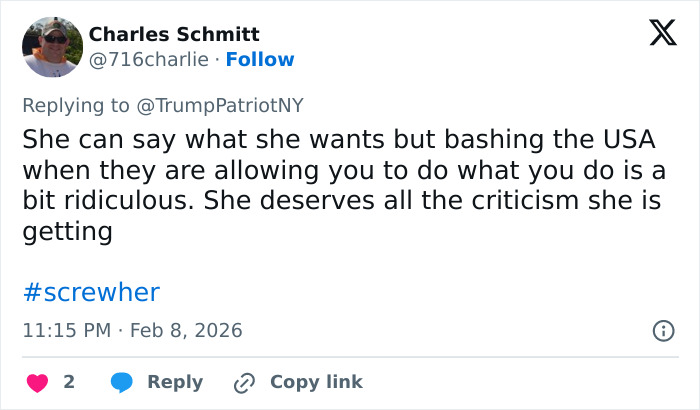Open the tweet info circle icon
The width and height of the screenshot is (700, 410).
click(x=662, y=330)
